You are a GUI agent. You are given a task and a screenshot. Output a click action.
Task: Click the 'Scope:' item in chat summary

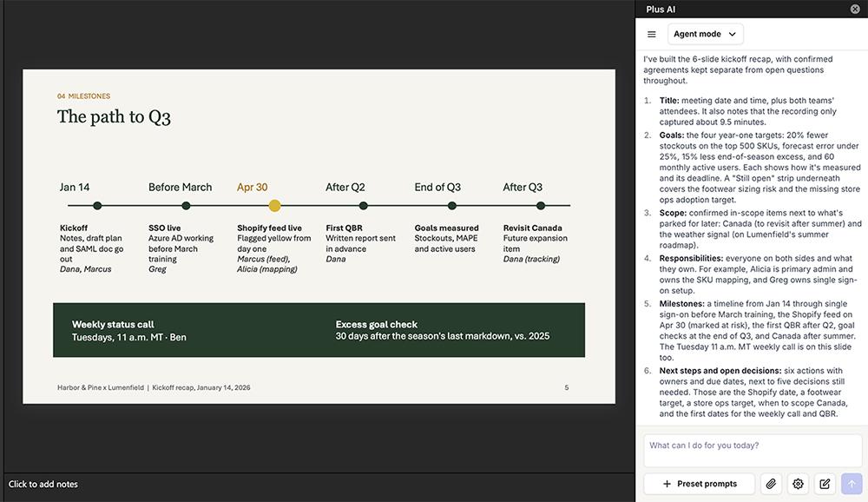point(673,213)
